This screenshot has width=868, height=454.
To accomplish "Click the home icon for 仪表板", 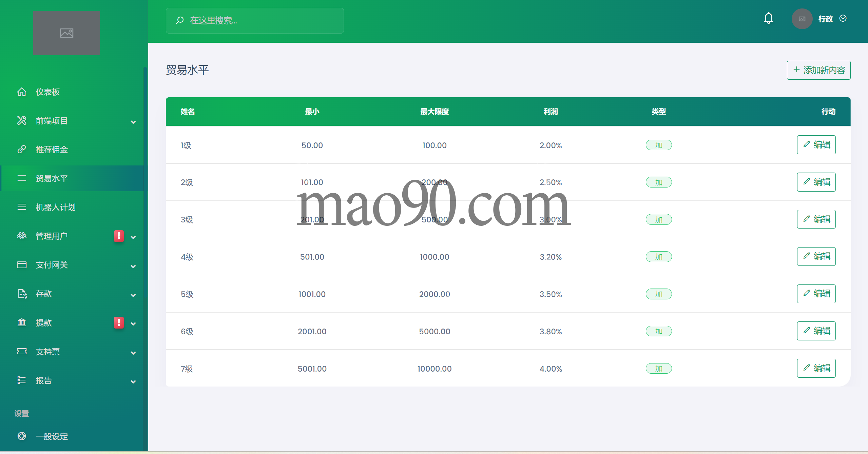I will click(22, 92).
